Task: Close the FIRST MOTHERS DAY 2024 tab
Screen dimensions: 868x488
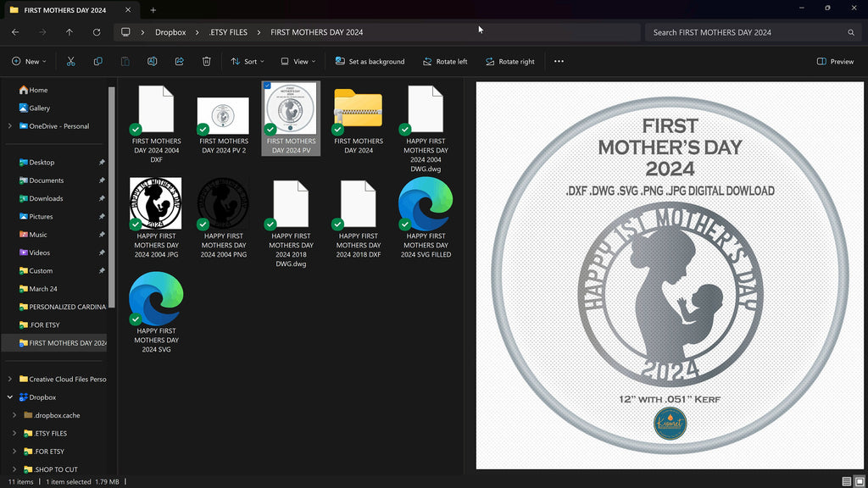Action: tap(128, 10)
